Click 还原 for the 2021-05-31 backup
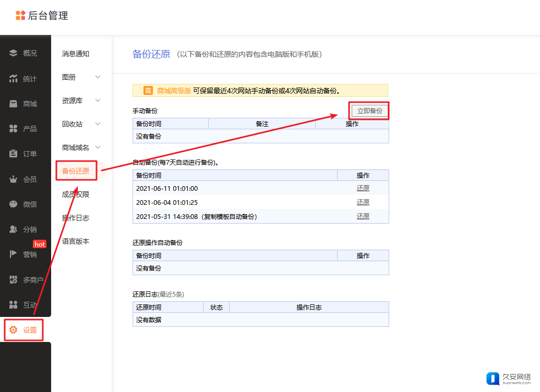The width and height of the screenshot is (540, 392). tap(363, 216)
